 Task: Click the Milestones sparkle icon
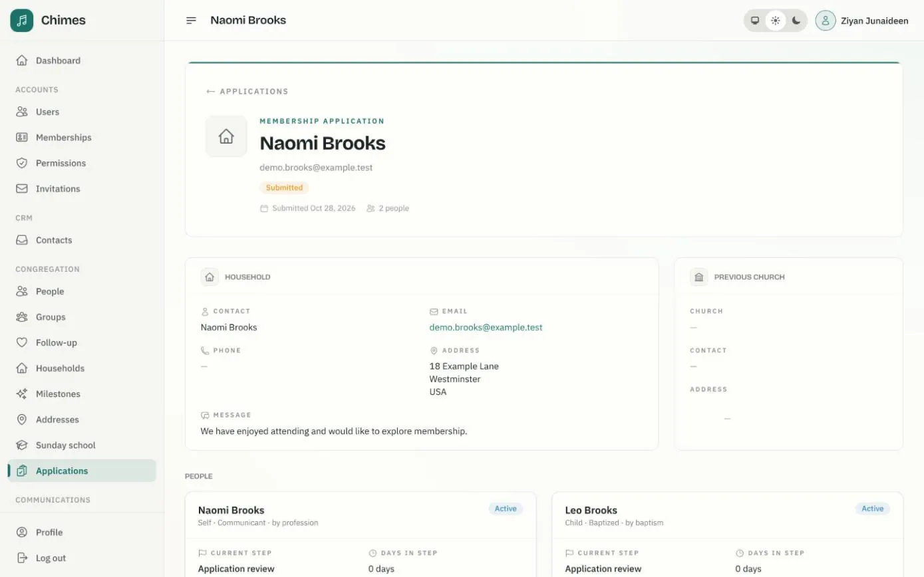point(22,394)
